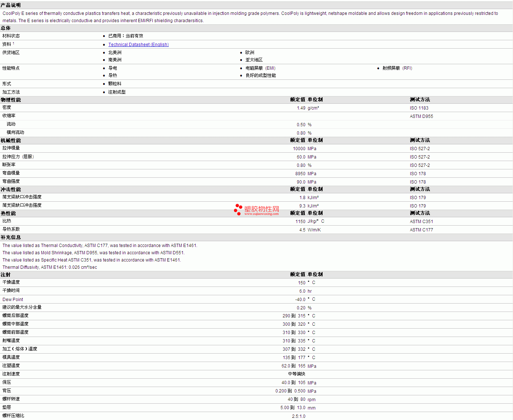Click the Mold Shrinkage note line
The image size is (513, 420).
tap(94, 253)
